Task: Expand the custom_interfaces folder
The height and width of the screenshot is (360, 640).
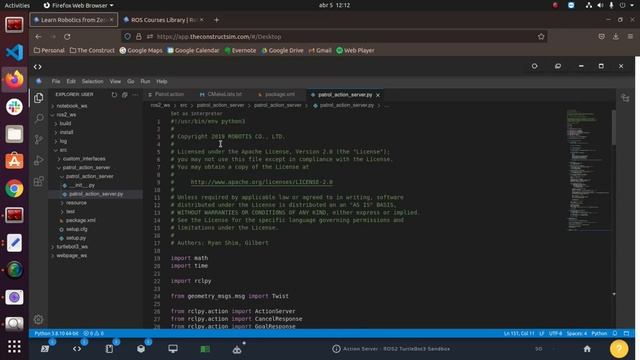Action: (84, 159)
